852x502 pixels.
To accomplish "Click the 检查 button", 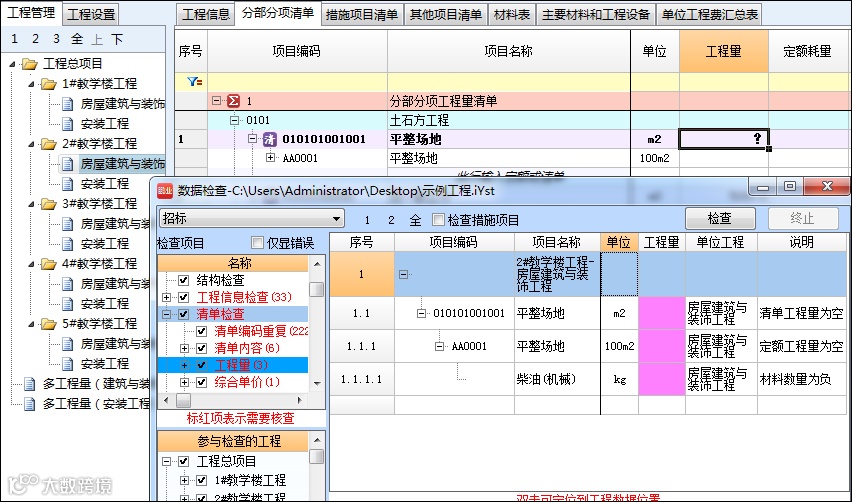I will coord(720,218).
